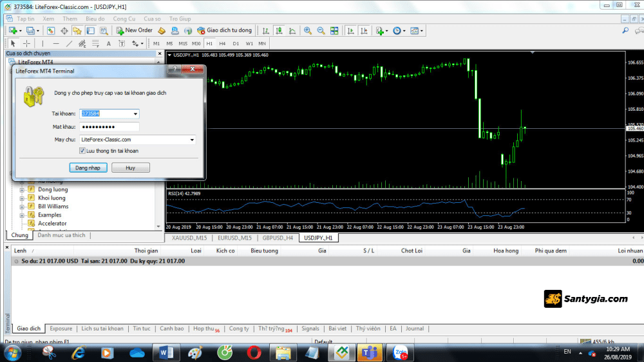Open the 'Tai khoan' account dropdown arrow

click(135, 114)
